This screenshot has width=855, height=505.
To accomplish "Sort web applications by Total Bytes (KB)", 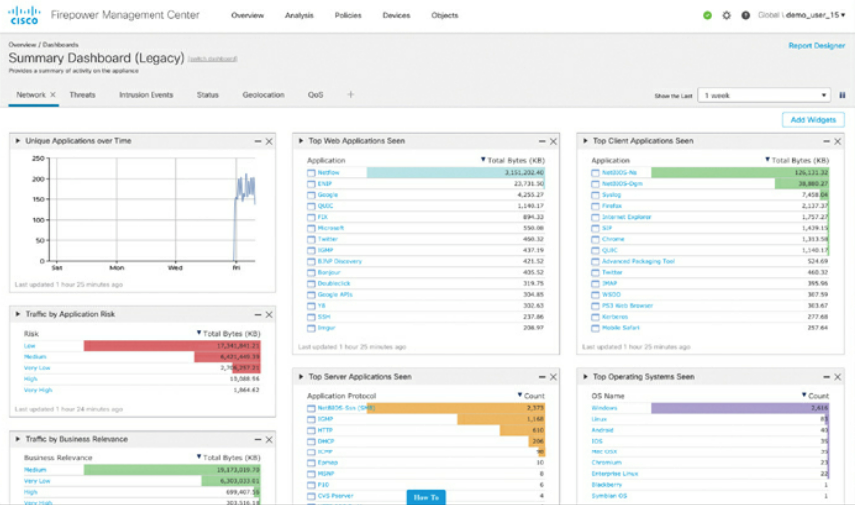I will pyautogui.click(x=513, y=160).
